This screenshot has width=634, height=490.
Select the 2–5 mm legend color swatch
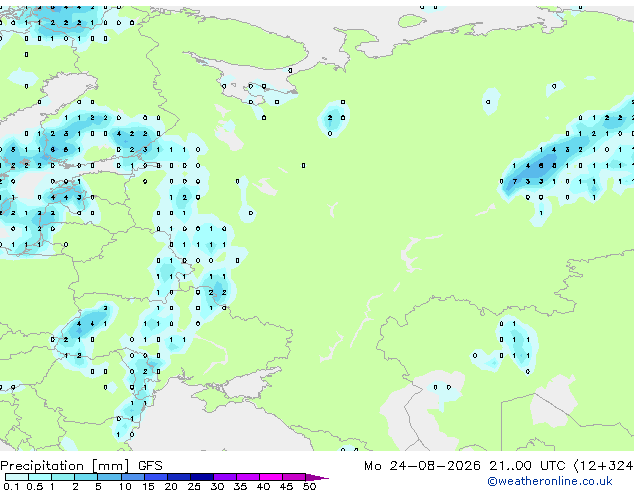pyautogui.click(x=86, y=477)
